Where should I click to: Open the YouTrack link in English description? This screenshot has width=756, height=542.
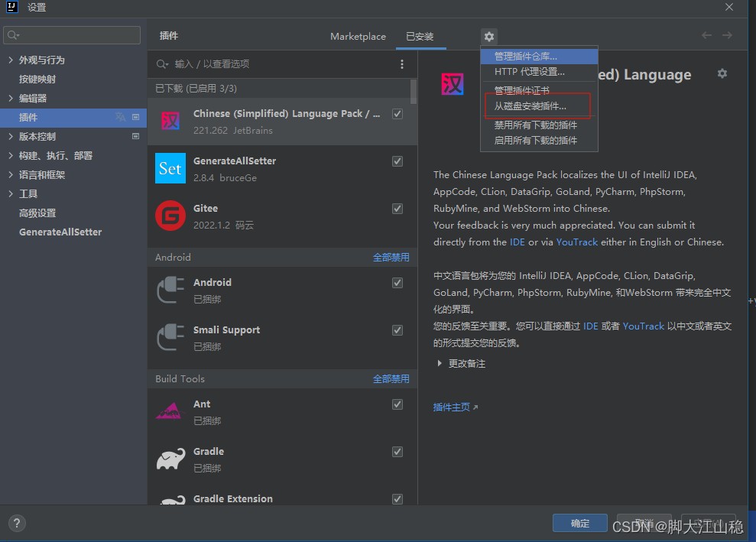[x=576, y=242]
